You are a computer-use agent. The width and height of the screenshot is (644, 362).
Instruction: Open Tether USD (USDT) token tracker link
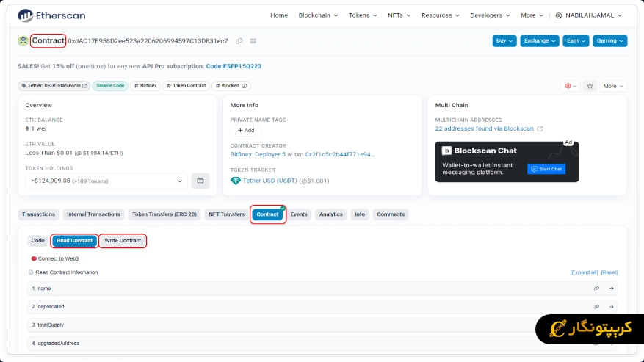pyautogui.click(x=269, y=181)
